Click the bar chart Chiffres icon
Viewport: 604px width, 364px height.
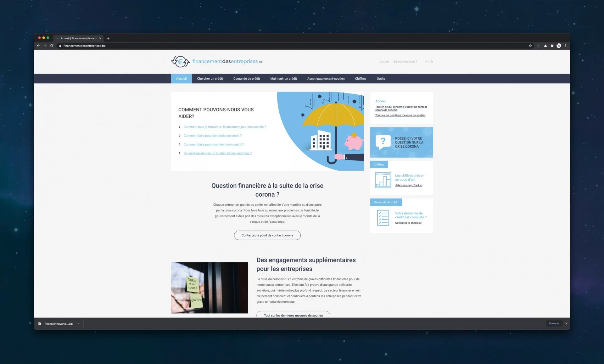(x=383, y=180)
